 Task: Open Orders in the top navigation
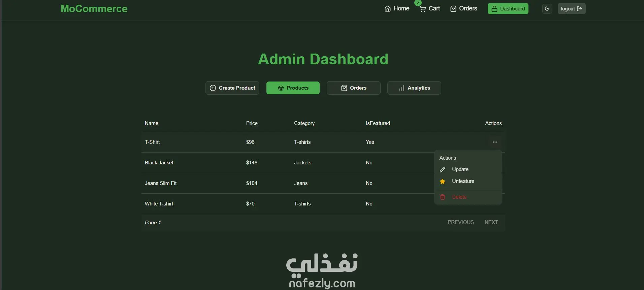pyautogui.click(x=464, y=8)
